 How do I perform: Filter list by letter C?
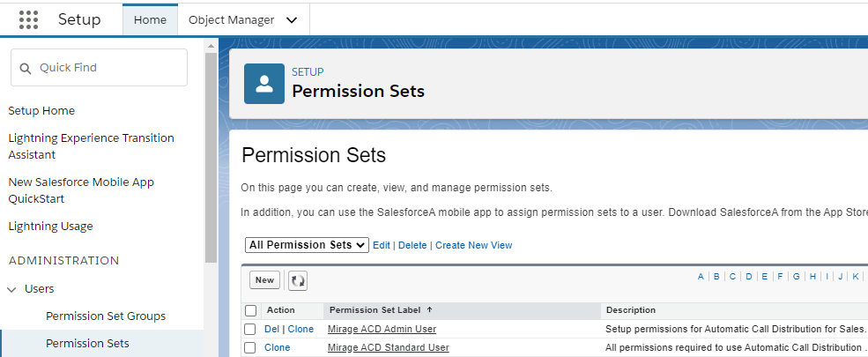[x=732, y=276]
